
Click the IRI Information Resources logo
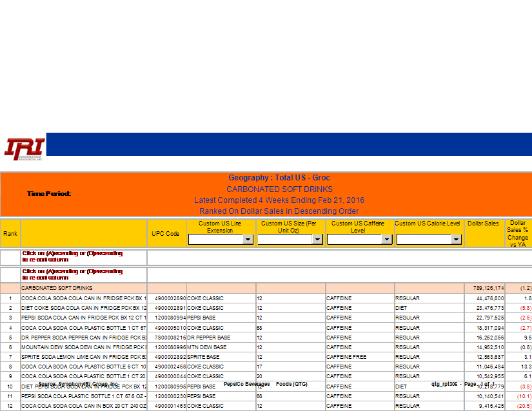click(25, 149)
